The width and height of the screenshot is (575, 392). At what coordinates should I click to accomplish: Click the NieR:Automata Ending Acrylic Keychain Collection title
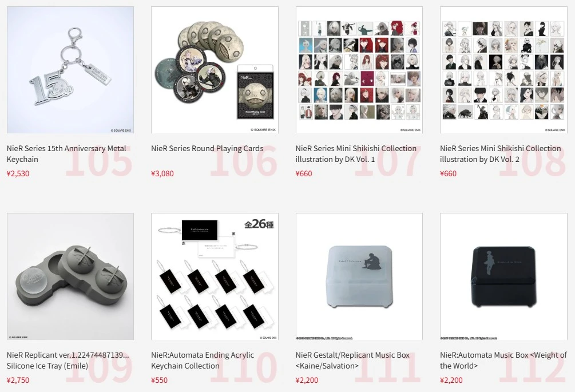tap(203, 361)
